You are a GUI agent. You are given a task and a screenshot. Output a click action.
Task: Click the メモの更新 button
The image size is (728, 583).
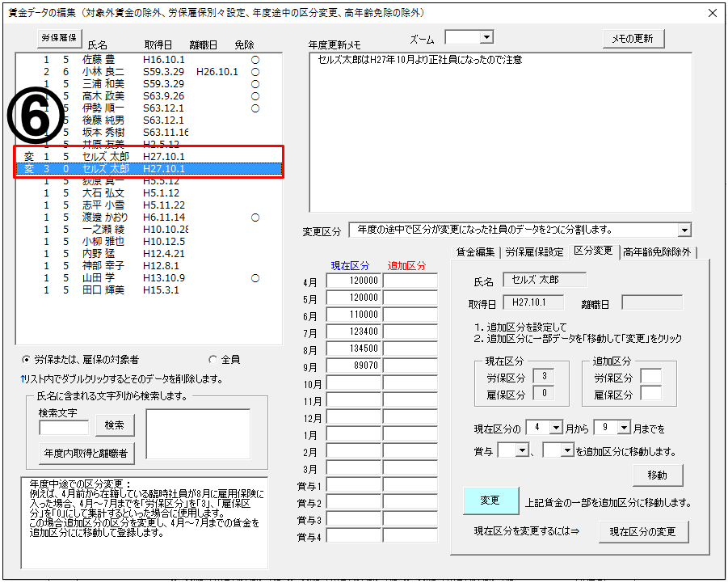[633, 39]
